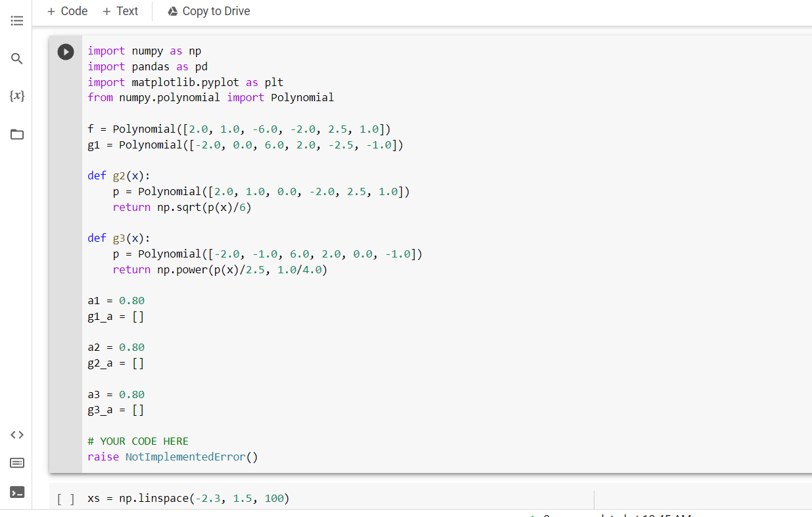This screenshot has width=812, height=517.
Task: Launch the terminal from the sidebar
Action: point(17,491)
